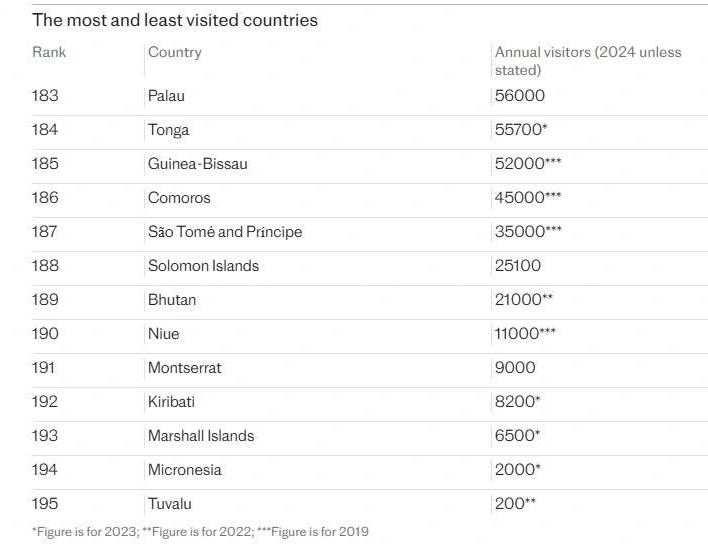The image size is (708, 548).
Task: Click rank number 183
Action: pos(45,96)
